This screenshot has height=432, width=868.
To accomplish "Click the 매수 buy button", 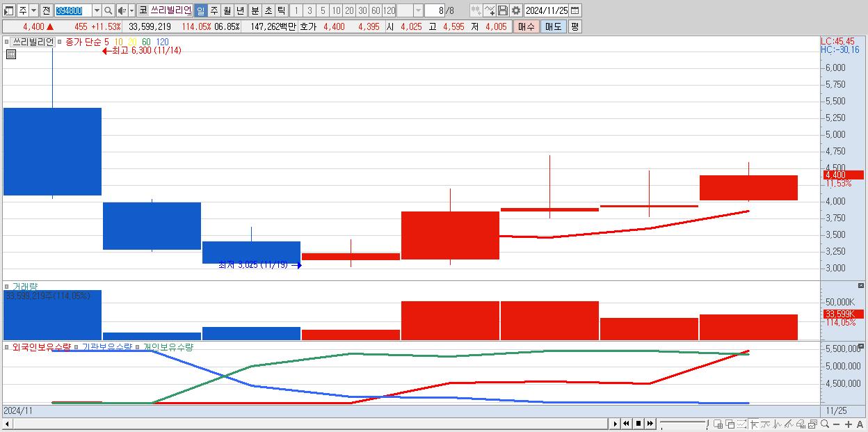I will click(x=527, y=26).
